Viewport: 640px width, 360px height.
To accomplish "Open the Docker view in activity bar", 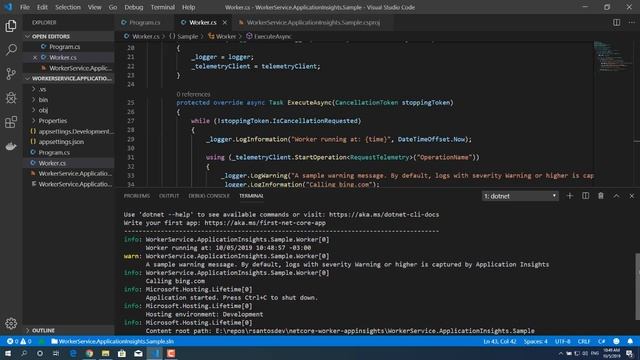I will coord(11,146).
